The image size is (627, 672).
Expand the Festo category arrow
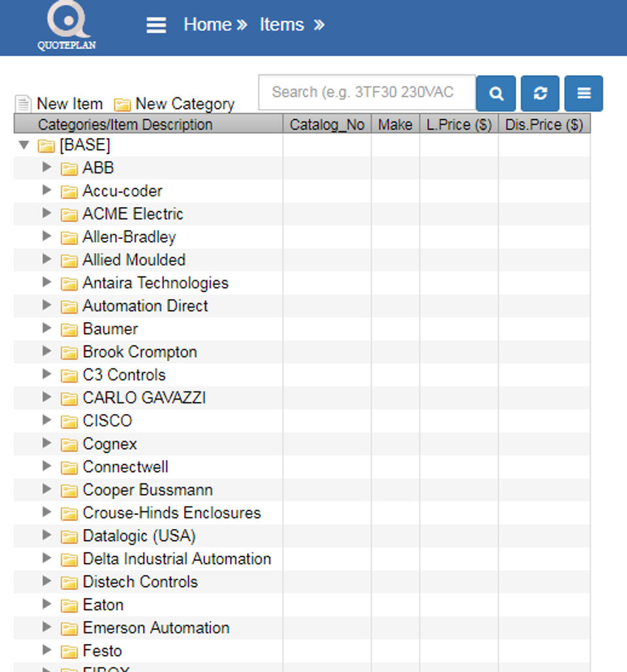coord(47,650)
